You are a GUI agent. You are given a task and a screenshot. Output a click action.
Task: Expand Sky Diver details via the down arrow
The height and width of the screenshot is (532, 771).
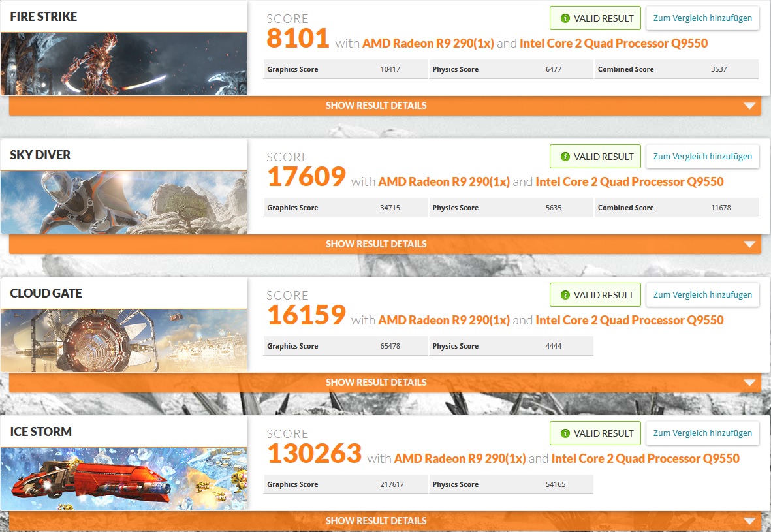pos(749,244)
